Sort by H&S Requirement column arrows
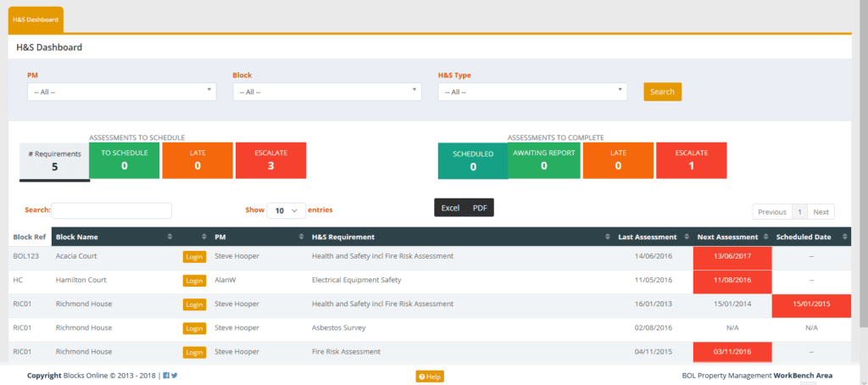Screen dimensions: 868x385 point(608,237)
